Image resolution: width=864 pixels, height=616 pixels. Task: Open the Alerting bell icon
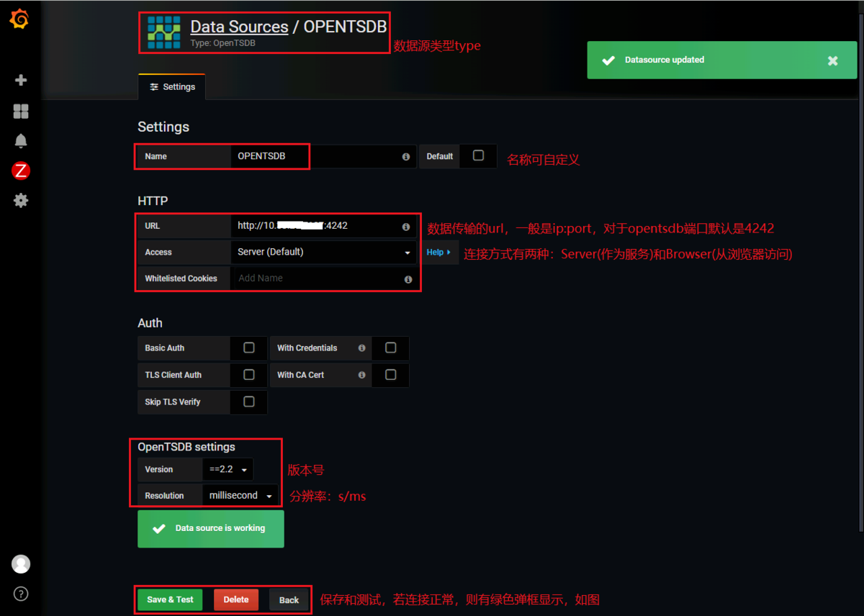(20, 141)
